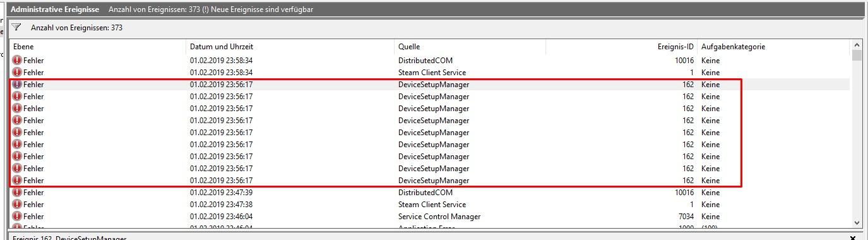Sort by Aufgabenkategorie column header
This screenshot has width=868, height=240.
tap(773, 47)
